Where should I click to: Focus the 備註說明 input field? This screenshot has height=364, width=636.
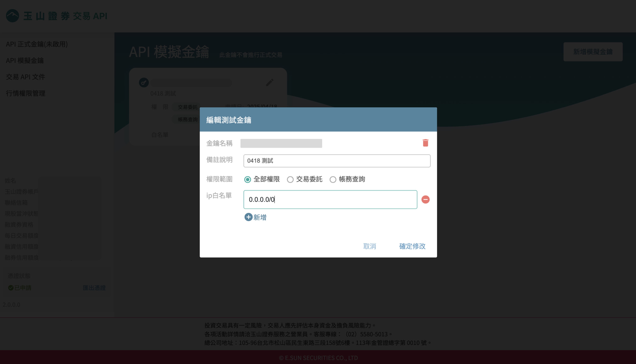pyautogui.click(x=337, y=161)
